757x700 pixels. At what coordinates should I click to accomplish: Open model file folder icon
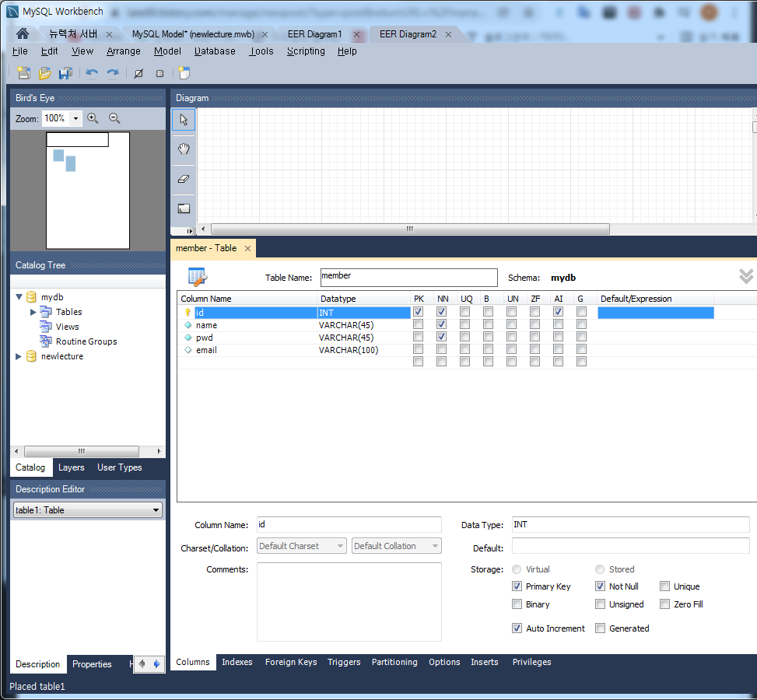(44, 73)
